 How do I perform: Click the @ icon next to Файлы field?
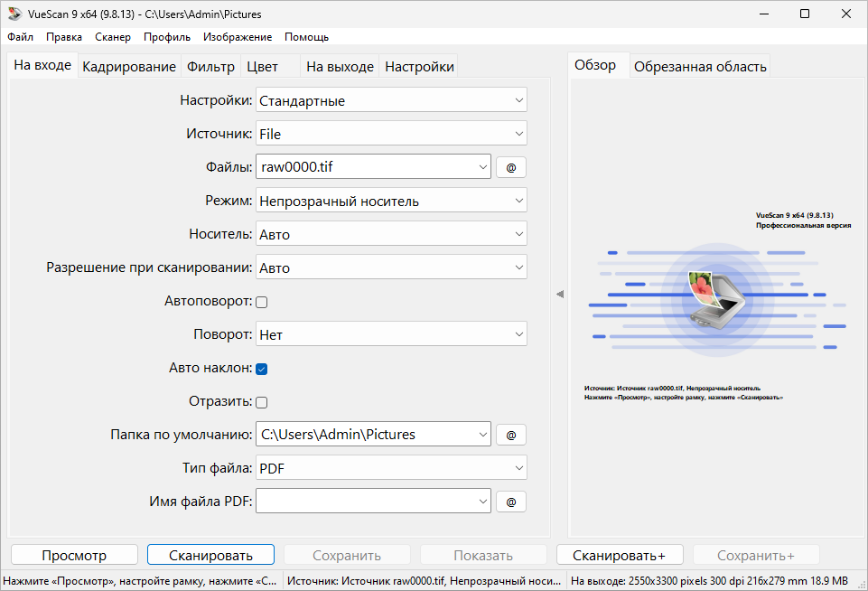click(510, 166)
